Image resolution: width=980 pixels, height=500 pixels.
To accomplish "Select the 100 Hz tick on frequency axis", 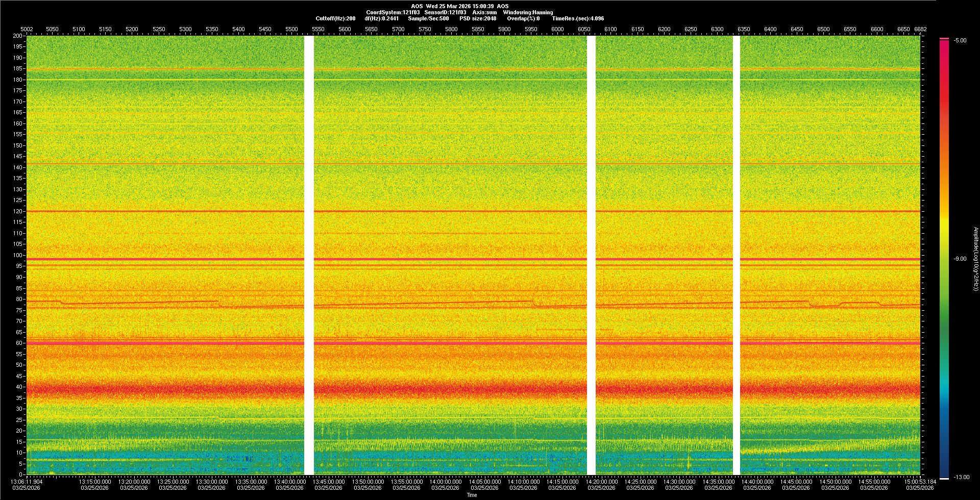I will pyautogui.click(x=18, y=255).
